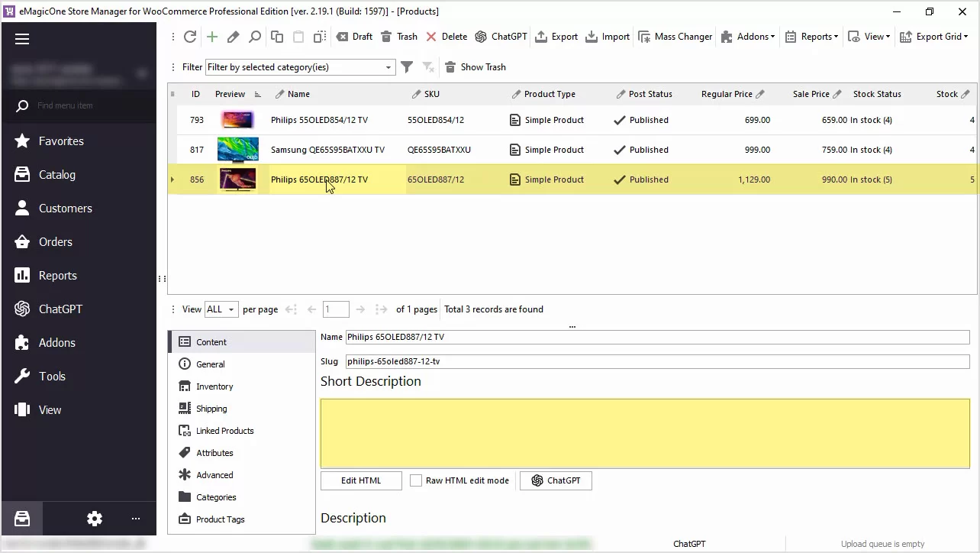Open the product search magnifier icon
Image resolution: width=980 pixels, height=553 pixels.
[x=255, y=37]
